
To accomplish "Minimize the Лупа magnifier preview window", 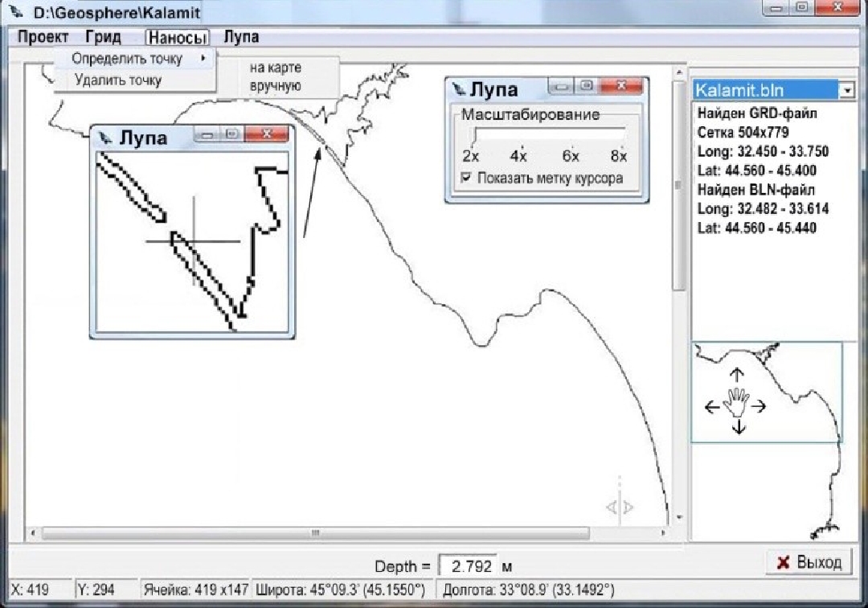I will pyautogui.click(x=207, y=135).
